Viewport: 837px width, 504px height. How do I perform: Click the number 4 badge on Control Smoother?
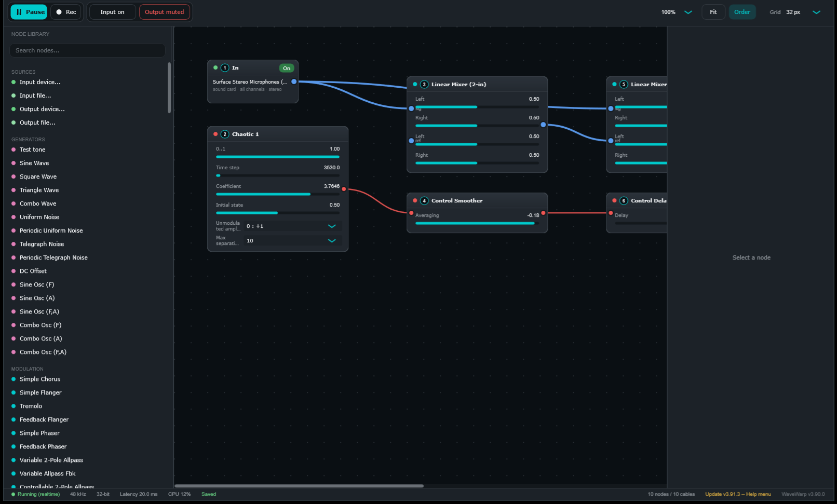tap(424, 201)
